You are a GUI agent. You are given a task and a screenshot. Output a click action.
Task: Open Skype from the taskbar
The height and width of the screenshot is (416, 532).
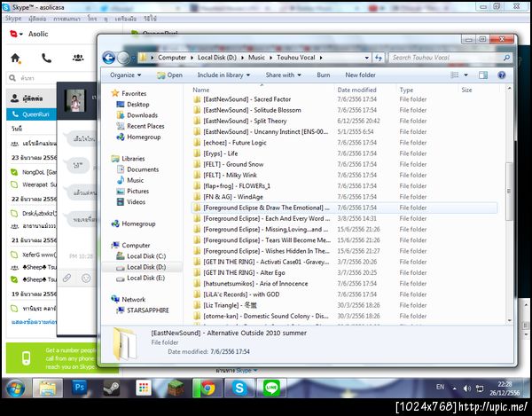click(x=239, y=388)
